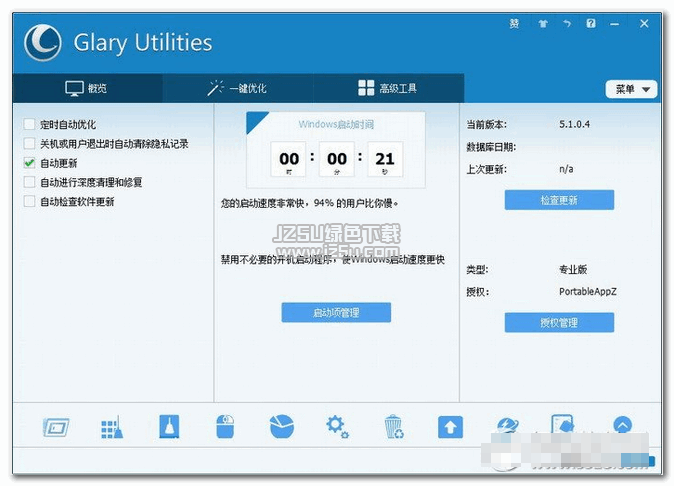Viewport: 674px width, 486px height.
Task: Click the undo restore arrow icon
Action: pos(567,24)
